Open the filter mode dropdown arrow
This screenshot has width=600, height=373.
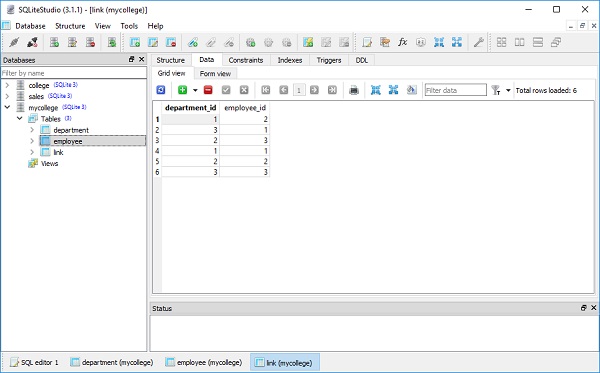508,90
